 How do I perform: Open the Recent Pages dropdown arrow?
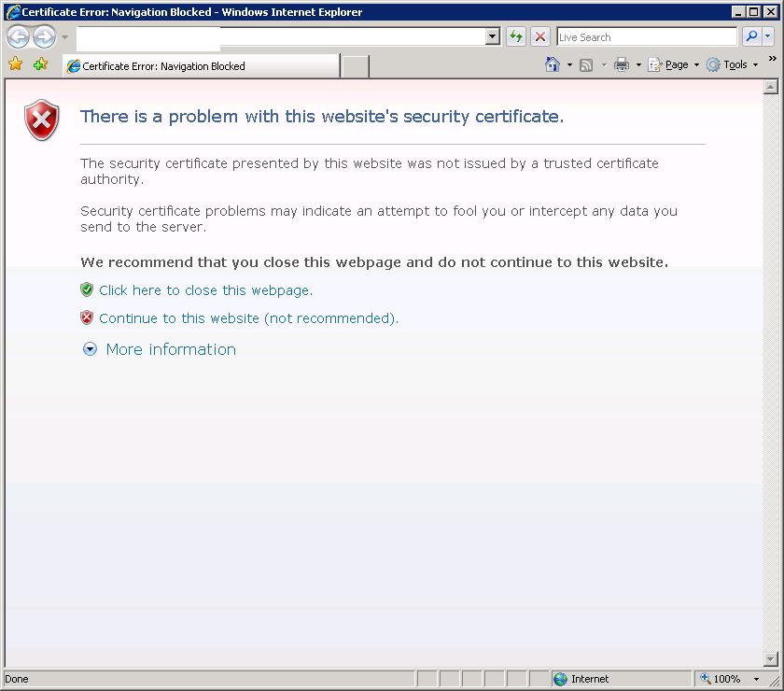[x=63, y=36]
